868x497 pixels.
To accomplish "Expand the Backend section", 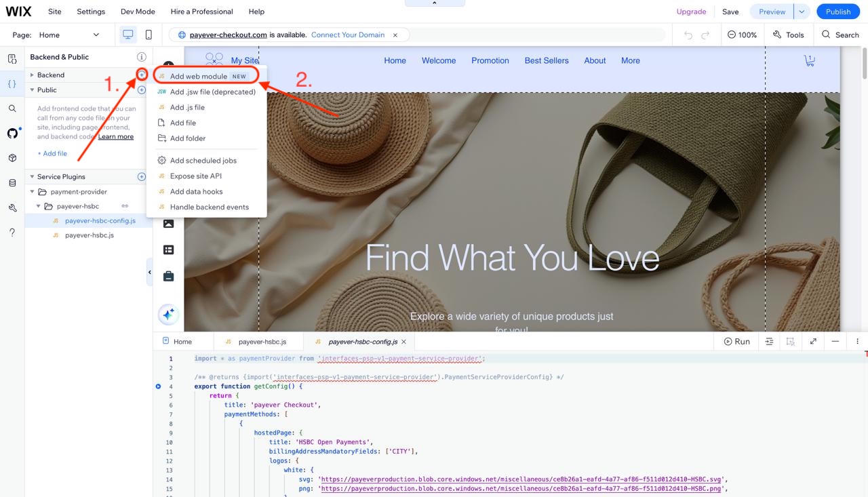I will pos(32,75).
